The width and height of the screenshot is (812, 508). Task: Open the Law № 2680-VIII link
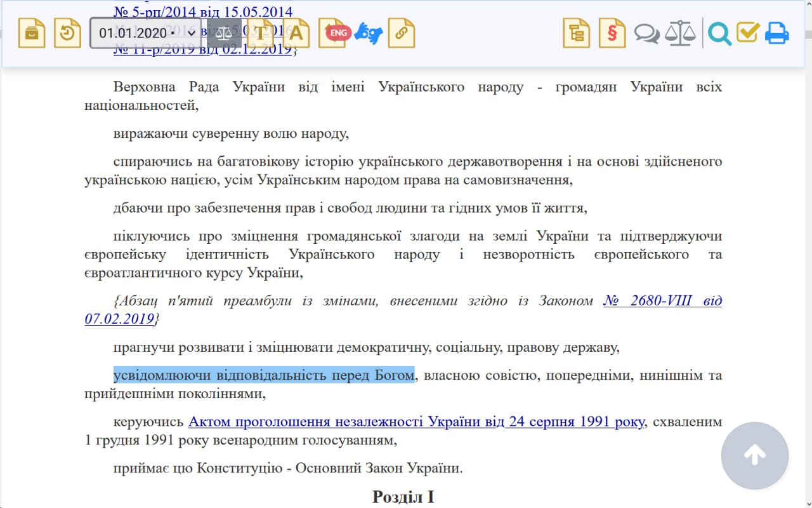pyautogui.click(x=662, y=300)
